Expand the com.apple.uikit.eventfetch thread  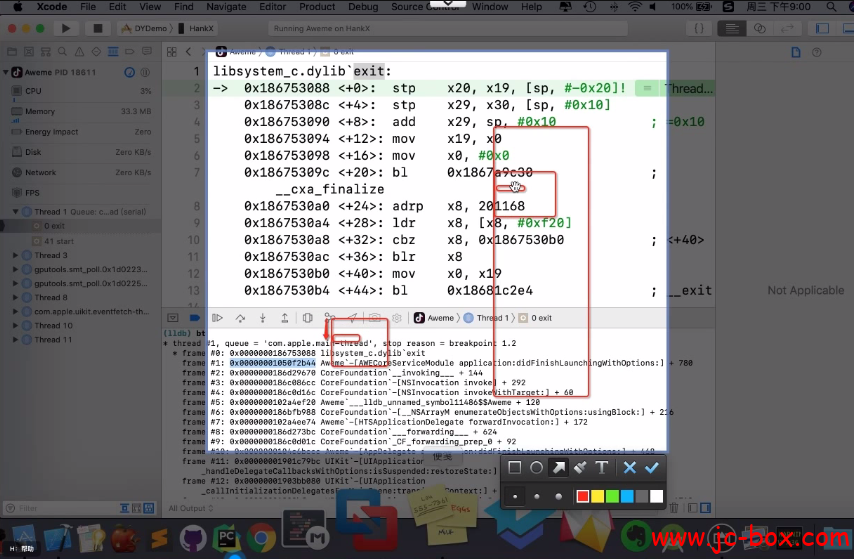coord(15,312)
